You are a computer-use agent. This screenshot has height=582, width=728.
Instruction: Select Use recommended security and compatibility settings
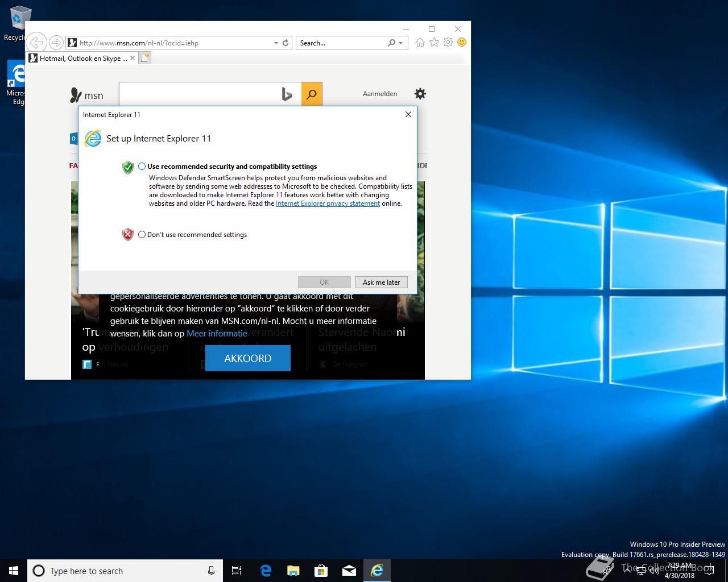pos(142,167)
